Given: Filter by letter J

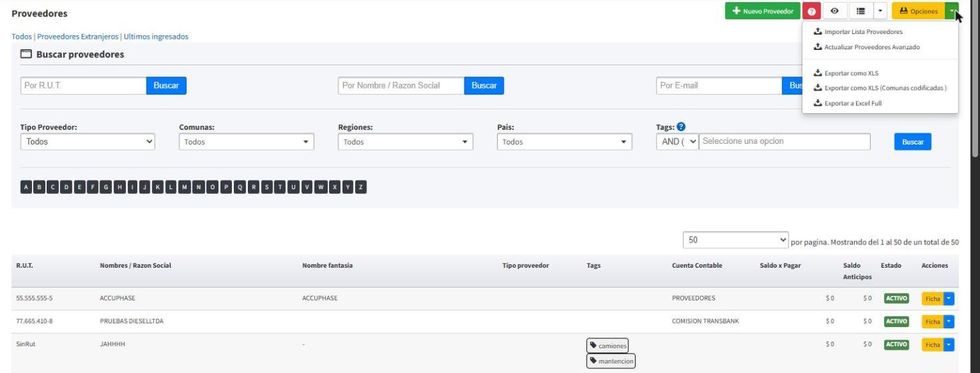Looking at the screenshot, I should click(x=144, y=187).
